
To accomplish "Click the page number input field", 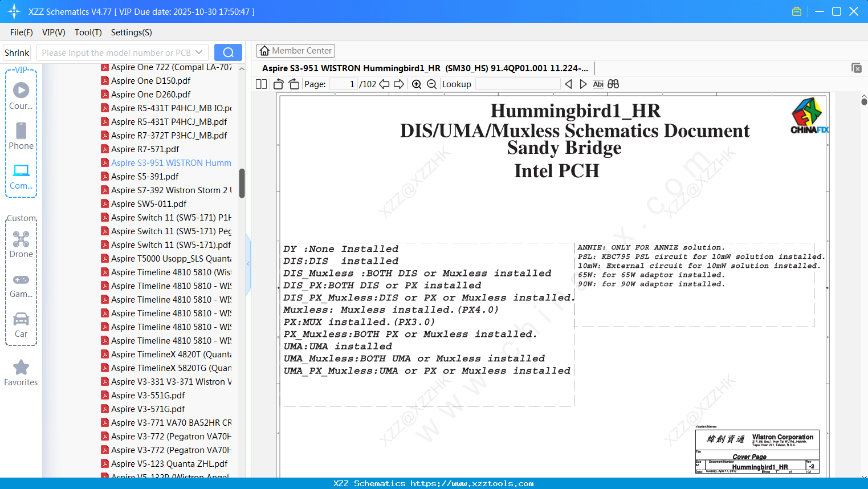I will coord(344,84).
